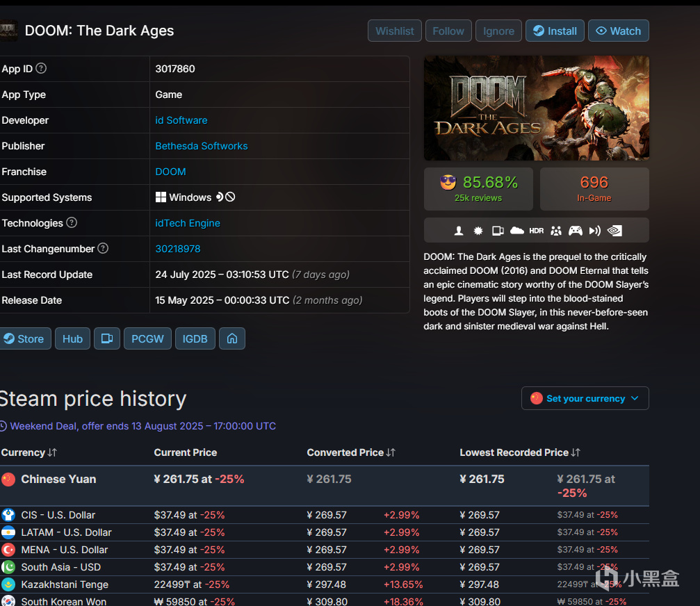
Task: Click the South Asia Pakistan flag icon
Action: pyautogui.click(x=8, y=567)
